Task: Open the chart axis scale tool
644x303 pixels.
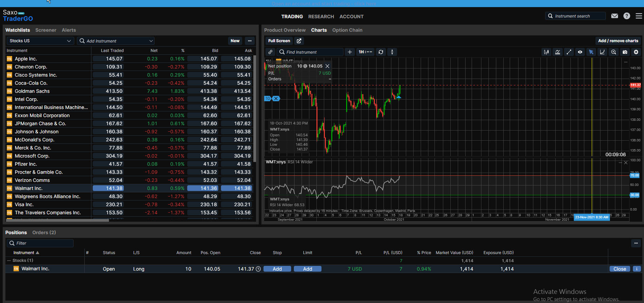Action: pyautogui.click(x=602, y=52)
